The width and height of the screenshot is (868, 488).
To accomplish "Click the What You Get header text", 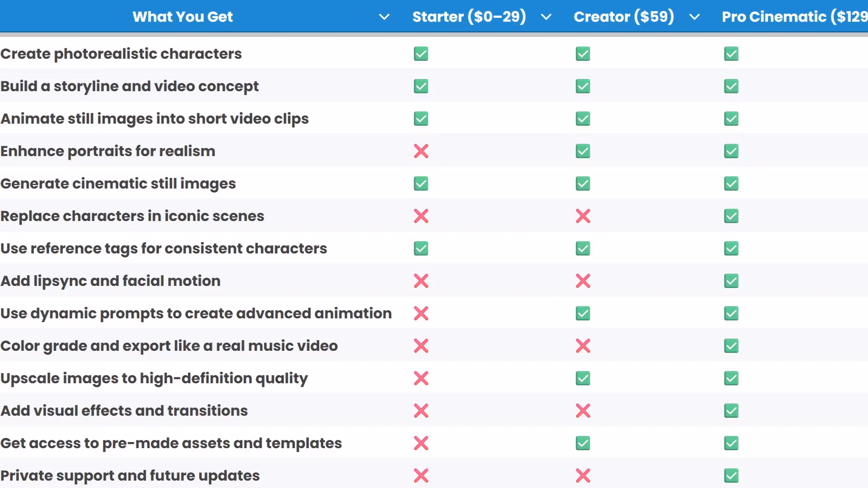I will (x=182, y=17).
